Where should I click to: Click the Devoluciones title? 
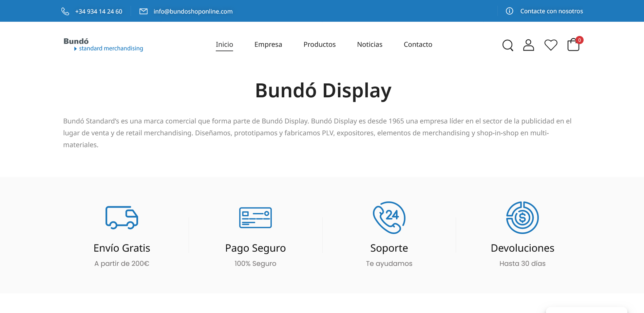tap(523, 248)
